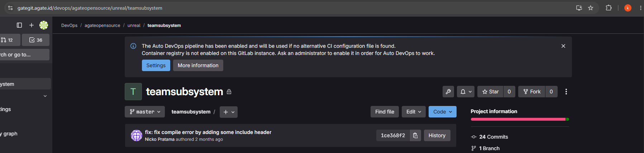Open browser extensions puzzle icon
This screenshot has height=153, width=644.
pyautogui.click(x=609, y=8)
